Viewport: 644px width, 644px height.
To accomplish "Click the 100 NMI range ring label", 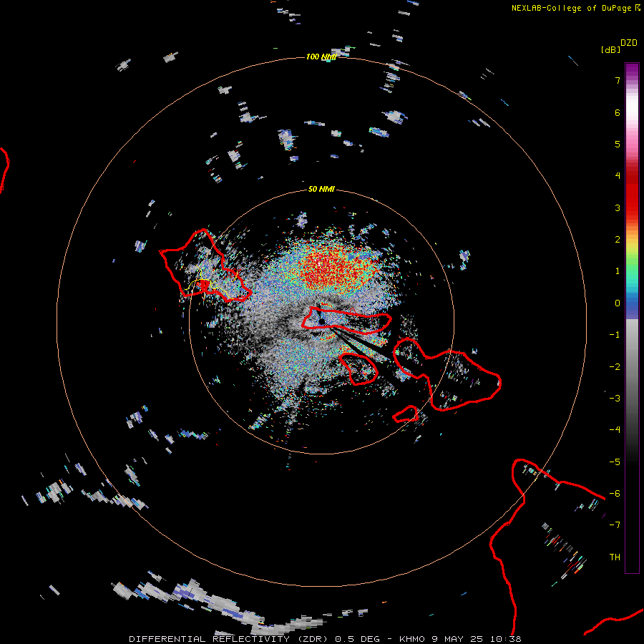I will 321,57.
